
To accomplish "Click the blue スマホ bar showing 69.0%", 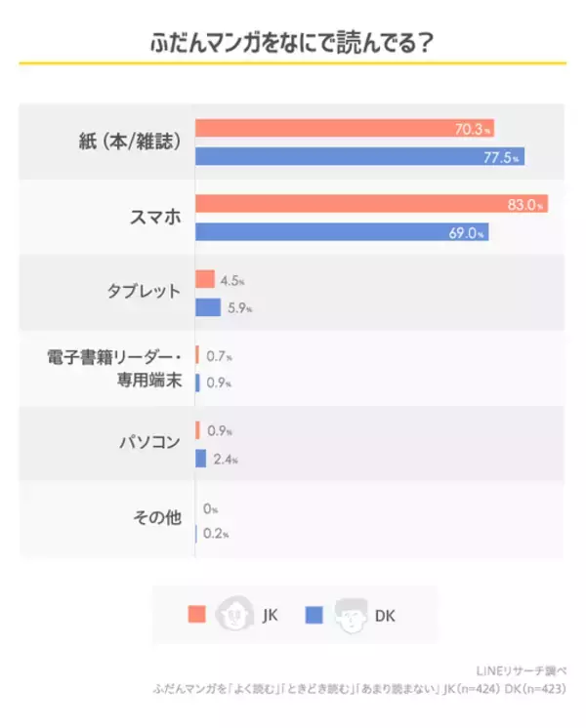I will tap(342, 232).
